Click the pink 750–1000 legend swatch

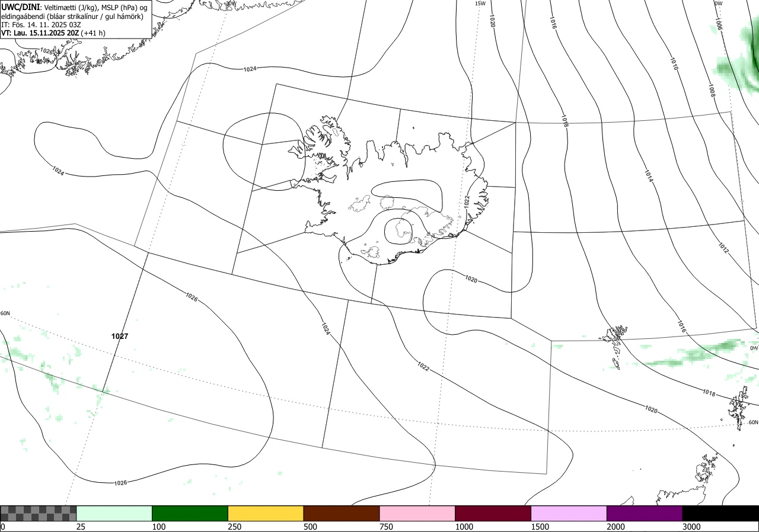coord(417,513)
